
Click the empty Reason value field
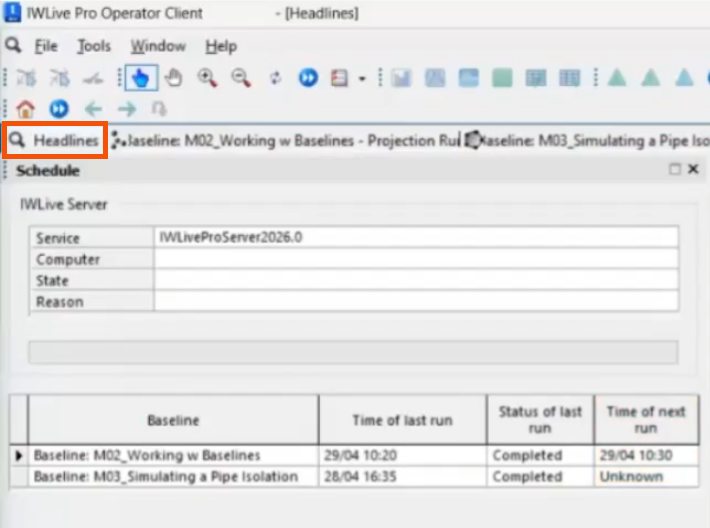pos(416,301)
